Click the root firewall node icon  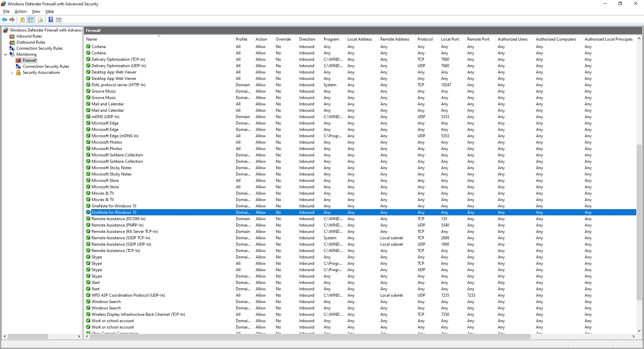coord(6,30)
